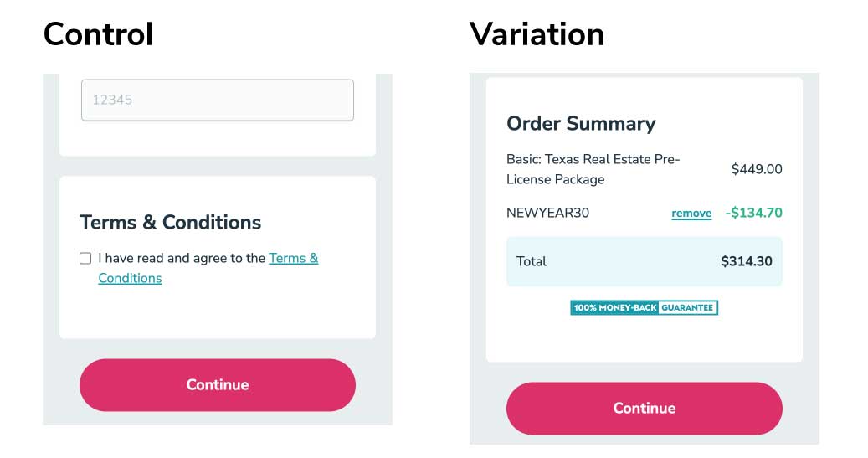Viewport: 868px width, 458px height.
Task: Click the Terms & Conditions section heading
Action: (x=170, y=222)
